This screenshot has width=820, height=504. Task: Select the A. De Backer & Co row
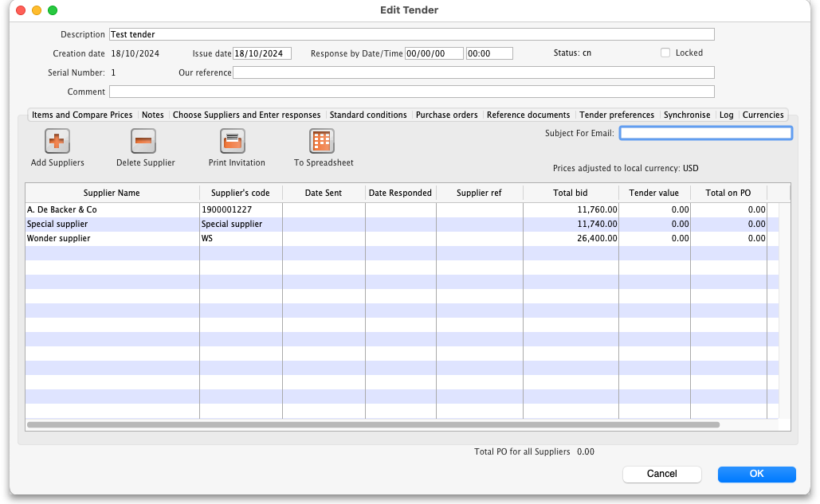tap(112, 210)
